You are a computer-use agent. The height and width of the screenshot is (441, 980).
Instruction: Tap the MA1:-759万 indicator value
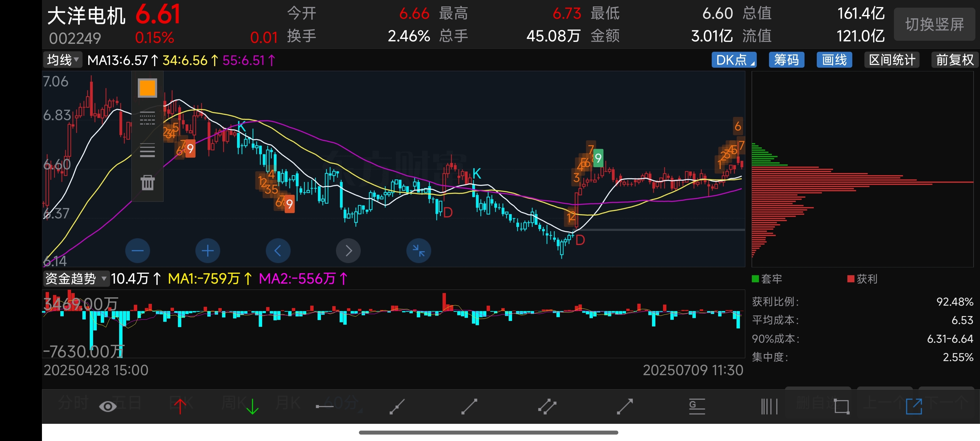(209, 278)
